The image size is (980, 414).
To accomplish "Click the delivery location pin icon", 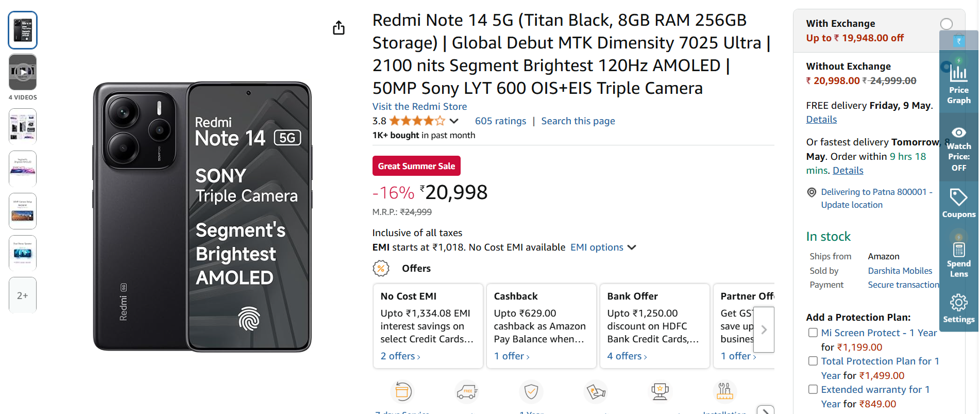I will (812, 192).
